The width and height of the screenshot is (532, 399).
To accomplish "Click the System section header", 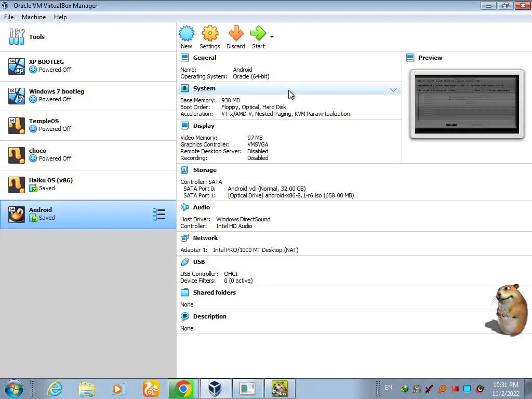I will pyautogui.click(x=204, y=88).
